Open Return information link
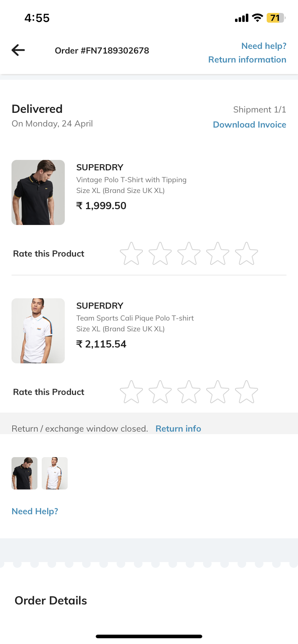 (247, 60)
